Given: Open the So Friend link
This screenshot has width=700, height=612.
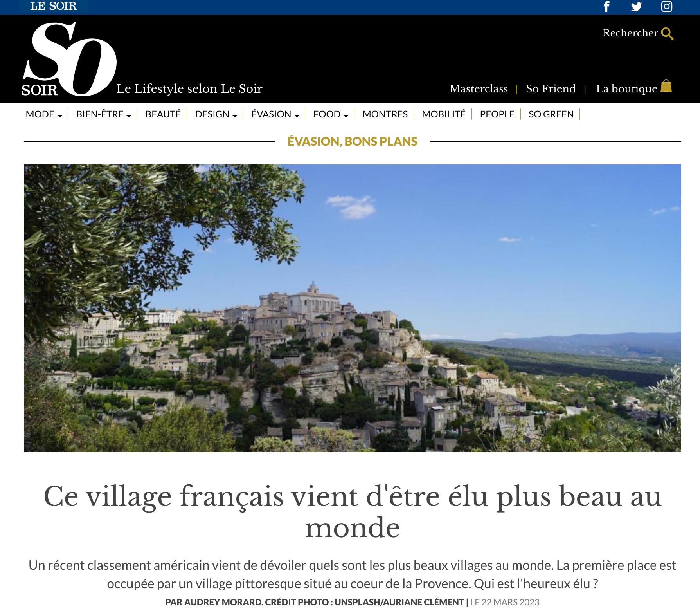Looking at the screenshot, I should 551,89.
